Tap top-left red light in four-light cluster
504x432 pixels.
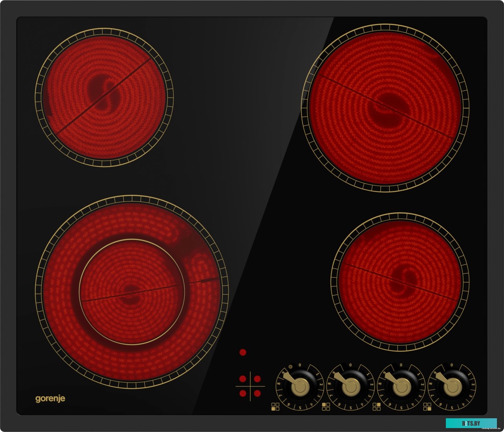243,379
